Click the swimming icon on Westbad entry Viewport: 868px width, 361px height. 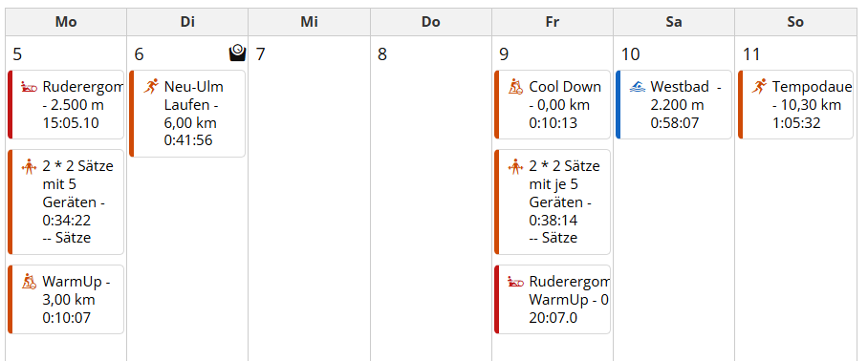tap(638, 87)
